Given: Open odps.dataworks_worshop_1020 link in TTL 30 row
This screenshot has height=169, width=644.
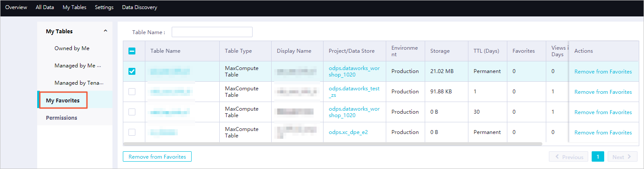Looking at the screenshot, I should coord(354,112).
